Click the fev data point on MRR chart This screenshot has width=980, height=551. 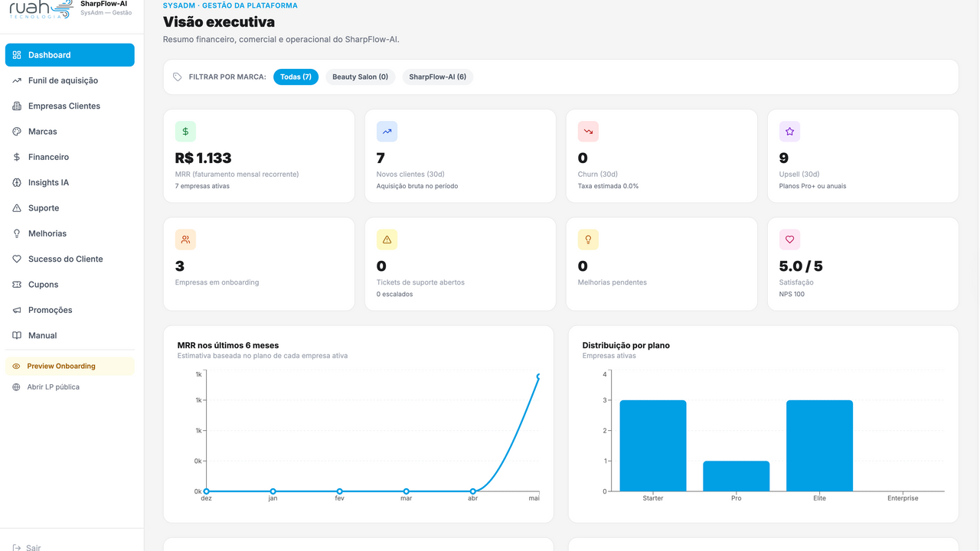point(339,491)
